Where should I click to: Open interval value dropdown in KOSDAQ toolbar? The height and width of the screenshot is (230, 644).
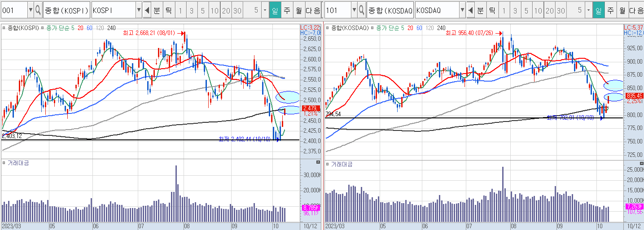pos(588,10)
